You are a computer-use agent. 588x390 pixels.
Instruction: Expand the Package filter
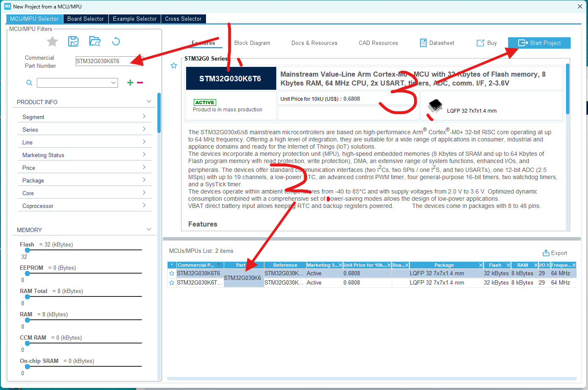144,180
